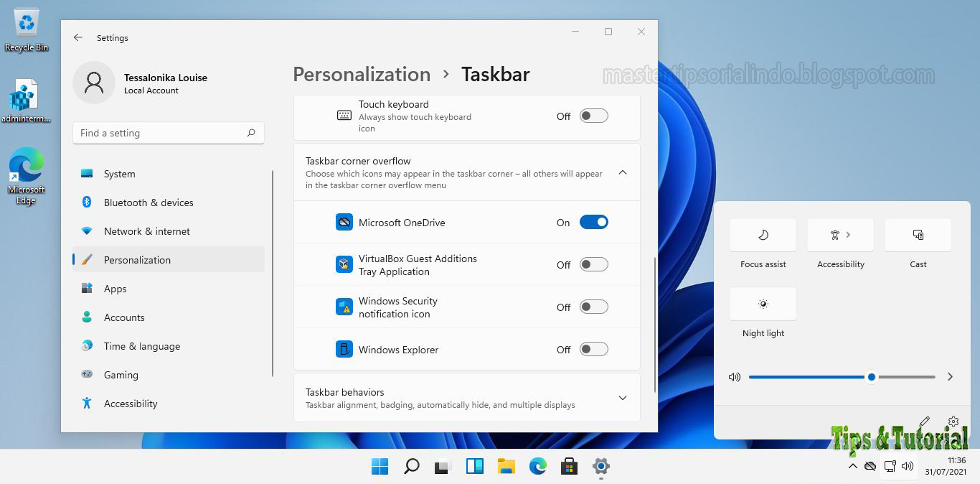980x484 pixels.
Task: Select Gaming from the settings menu
Action: point(120,375)
